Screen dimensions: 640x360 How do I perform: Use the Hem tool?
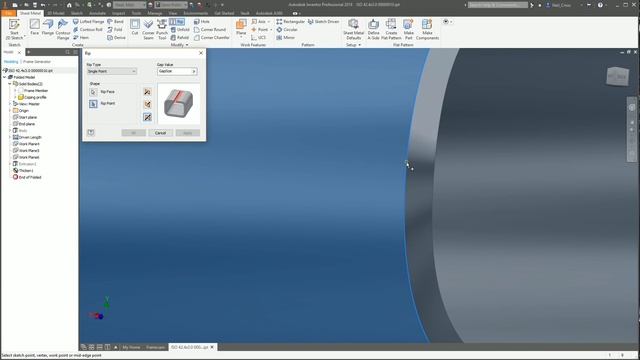click(x=81, y=38)
